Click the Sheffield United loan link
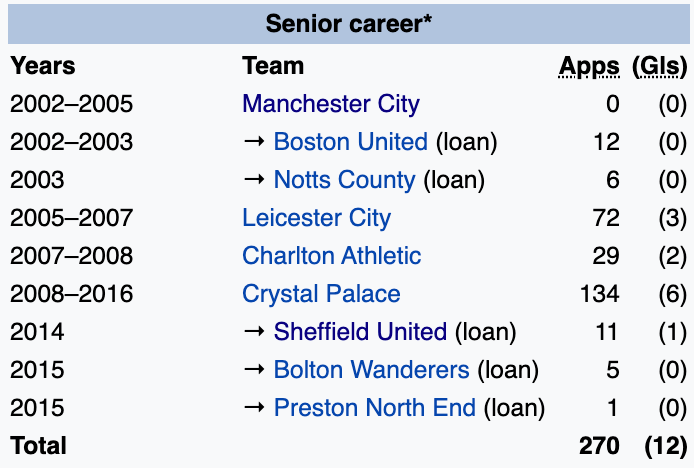Screen dimensions: 694x468 360,332
